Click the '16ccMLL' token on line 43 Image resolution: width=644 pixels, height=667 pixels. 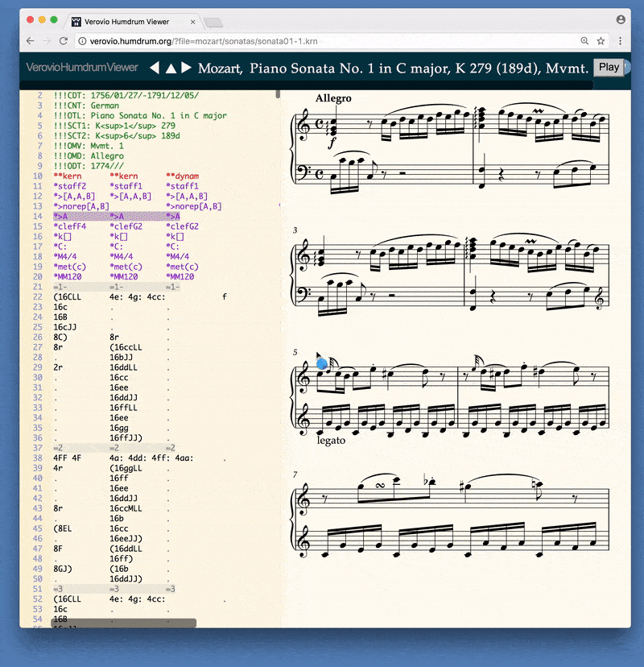pos(126,508)
